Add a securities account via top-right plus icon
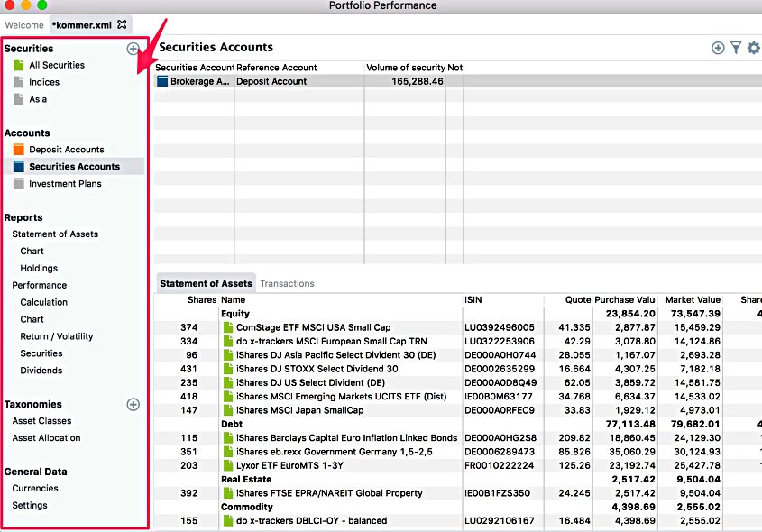Viewport: 762px width, 532px height. pyautogui.click(x=718, y=48)
